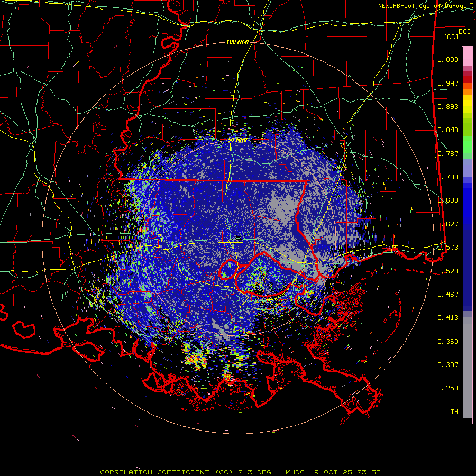
Task: Pick the red segment of the color bar
Action: 467,79
